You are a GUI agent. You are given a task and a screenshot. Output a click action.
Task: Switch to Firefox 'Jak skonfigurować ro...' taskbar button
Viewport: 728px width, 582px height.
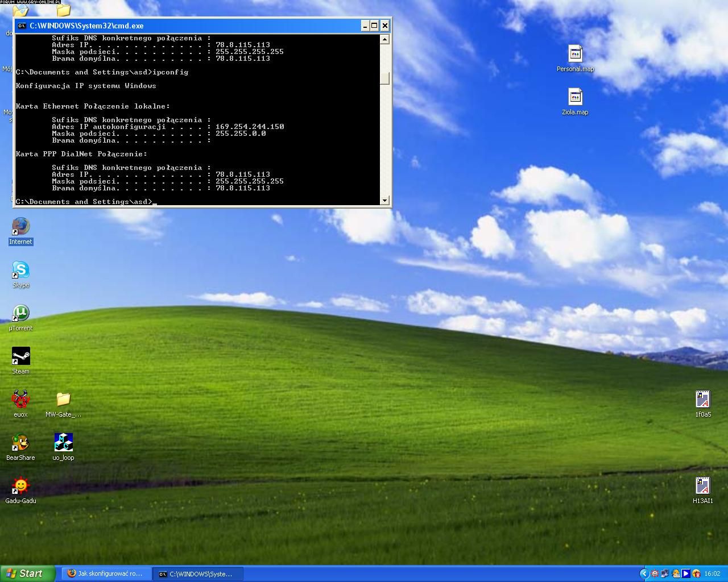(x=106, y=573)
